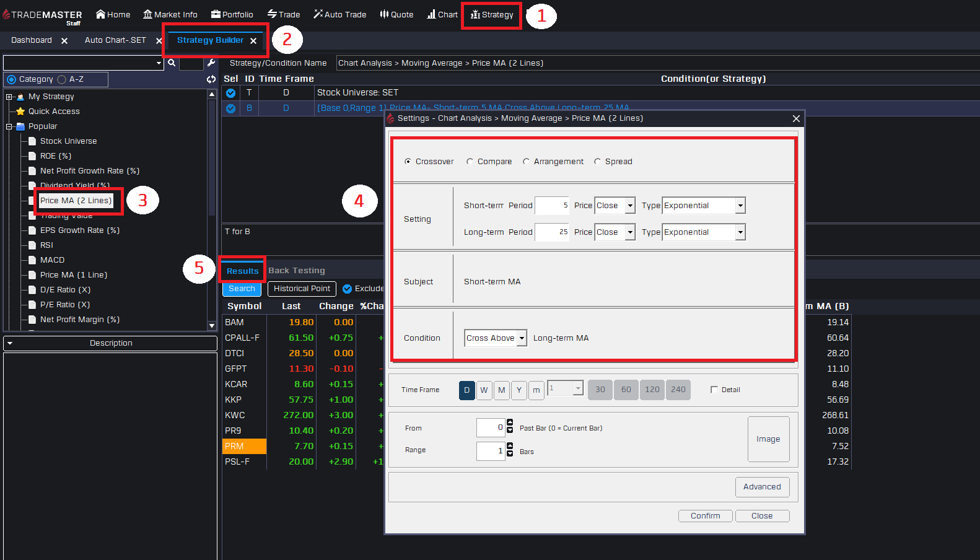The height and width of the screenshot is (560, 980).
Task: Toggle the Exclude checkbox
Action: click(348, 289)
